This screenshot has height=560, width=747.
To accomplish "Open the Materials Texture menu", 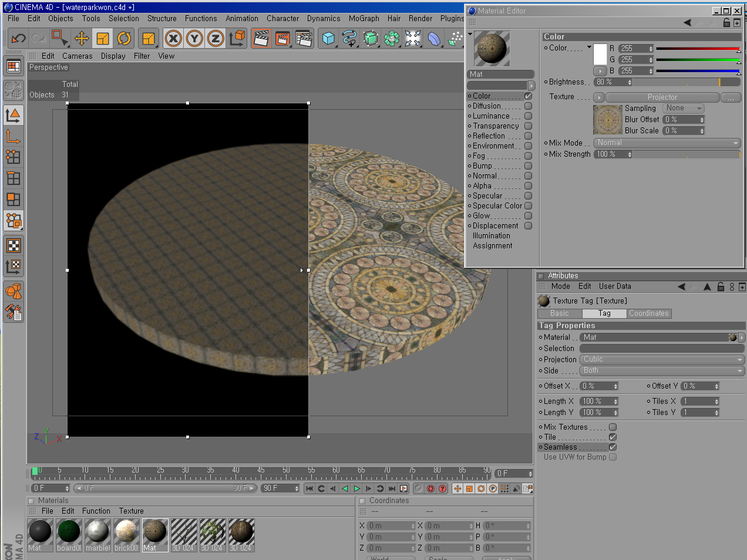I will (132, 511).
